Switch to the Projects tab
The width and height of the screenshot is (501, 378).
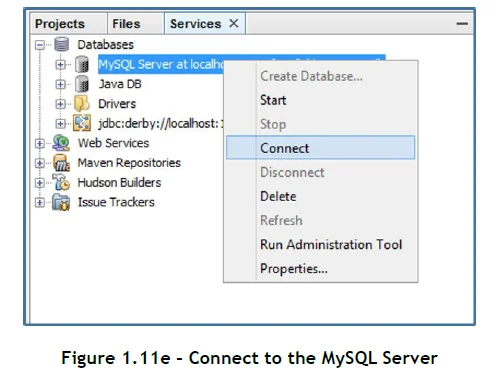pyautogui.click(x=68, y=24)
